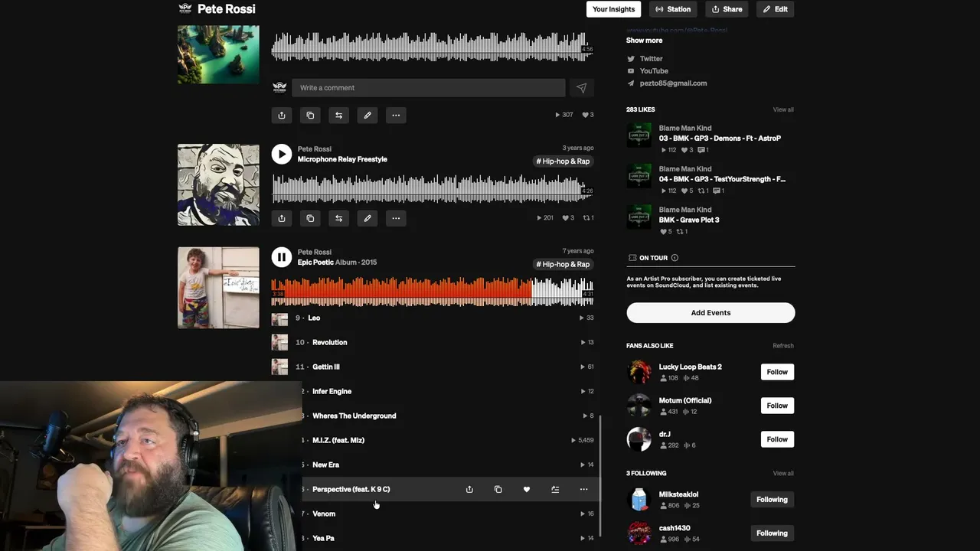Follow Motum (Official)
This screenshot has width=980, height=551.
[x=777, y=406]
